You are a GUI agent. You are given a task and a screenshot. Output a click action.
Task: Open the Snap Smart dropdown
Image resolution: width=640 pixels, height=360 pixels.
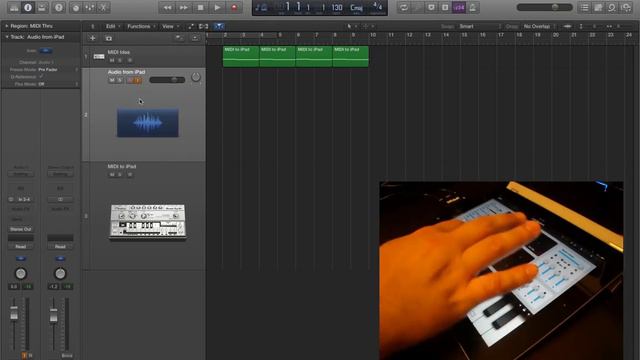[480, 26]
